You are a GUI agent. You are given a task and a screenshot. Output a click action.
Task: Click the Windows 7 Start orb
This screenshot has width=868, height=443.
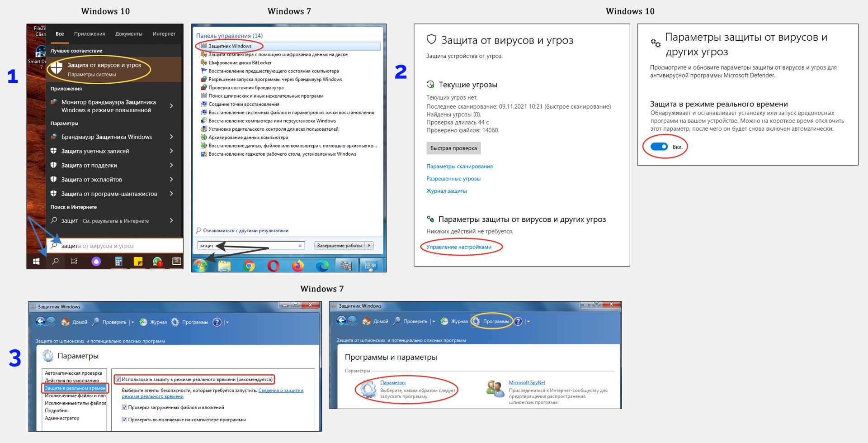pyautogui.click(x=199, y=266)
